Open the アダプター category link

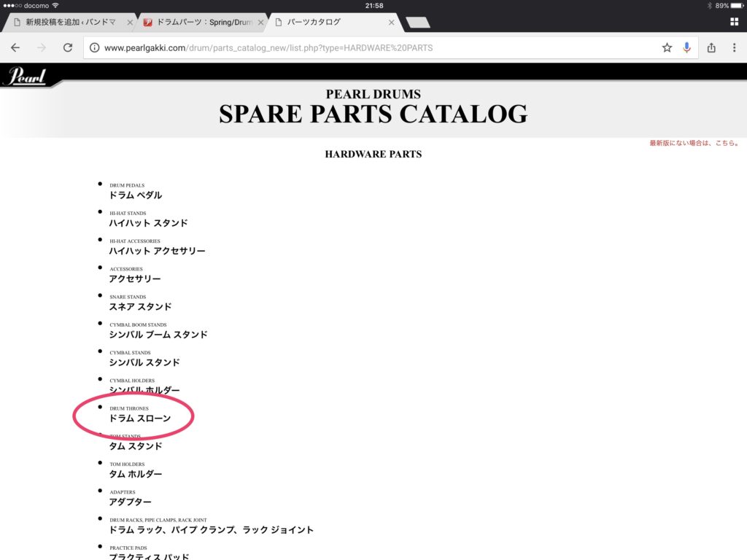[131, 502]
